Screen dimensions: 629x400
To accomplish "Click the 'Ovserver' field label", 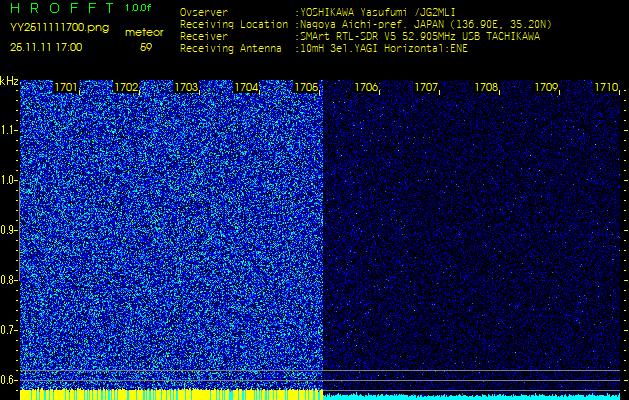I will pyautogui.click(x=204, y=12).
